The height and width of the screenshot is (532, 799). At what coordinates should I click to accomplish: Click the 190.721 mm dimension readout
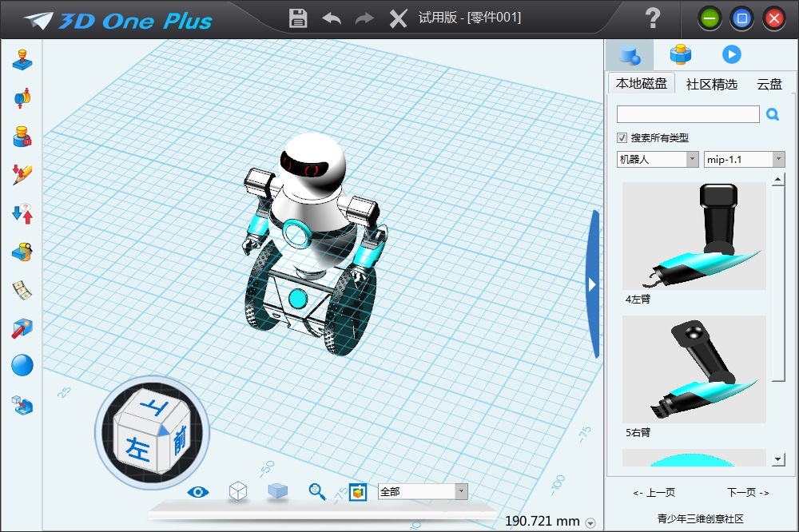543,522
